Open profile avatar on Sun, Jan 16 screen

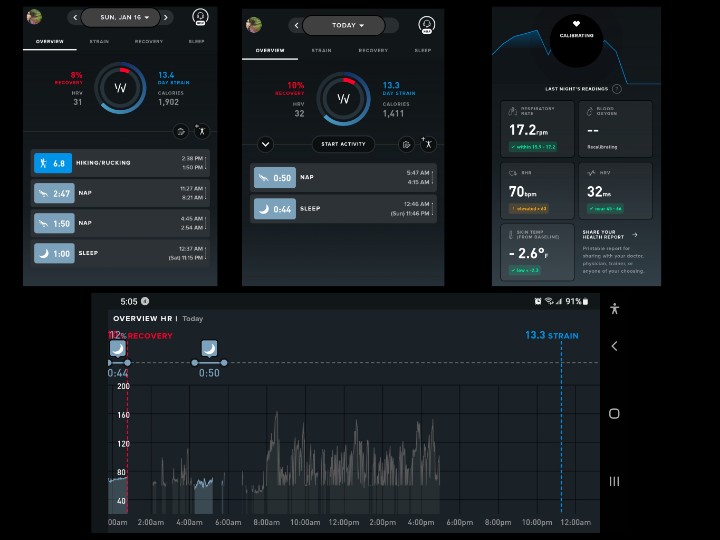tap(34, 17)
